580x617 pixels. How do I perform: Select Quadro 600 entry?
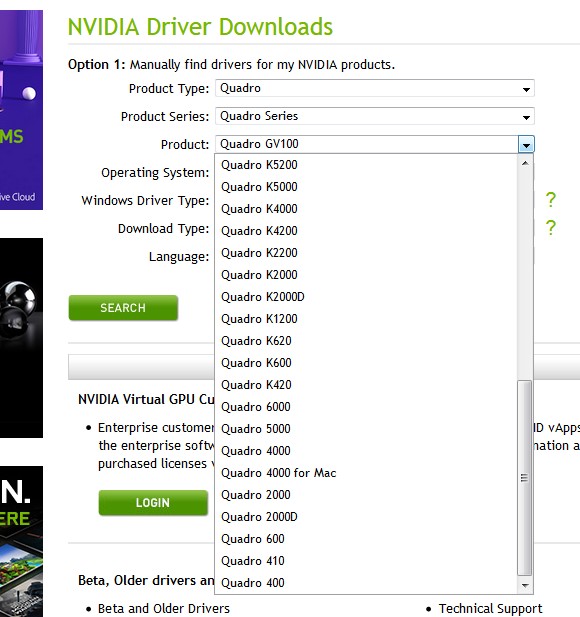pos(366,539)
